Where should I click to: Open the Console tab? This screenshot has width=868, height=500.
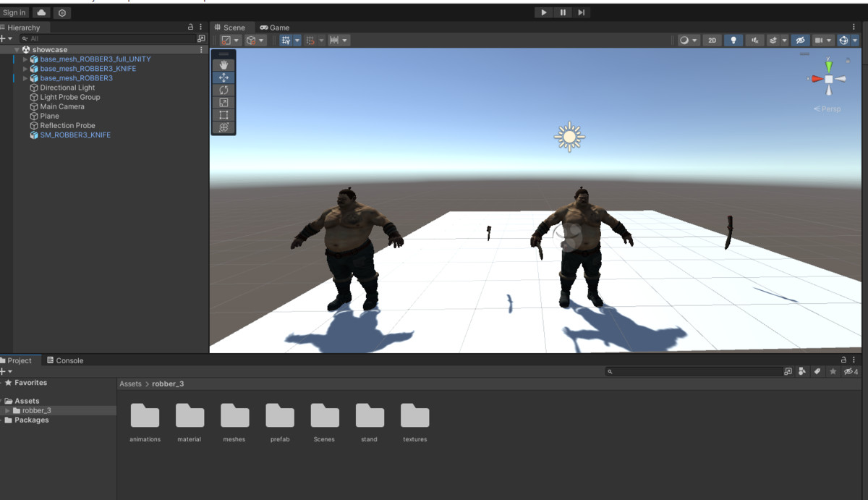[65, 360]
